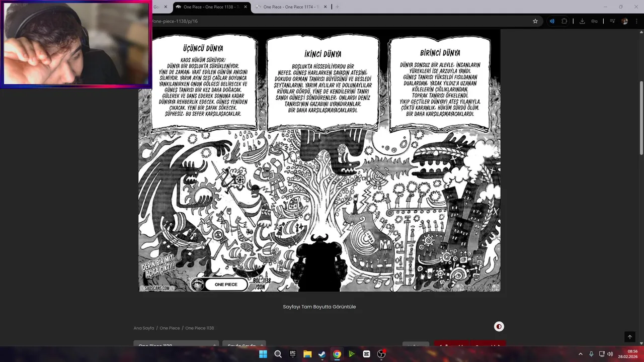The image size is (644, 362).
Task: Open the browser Downloads icon
Action: point(582,21)
